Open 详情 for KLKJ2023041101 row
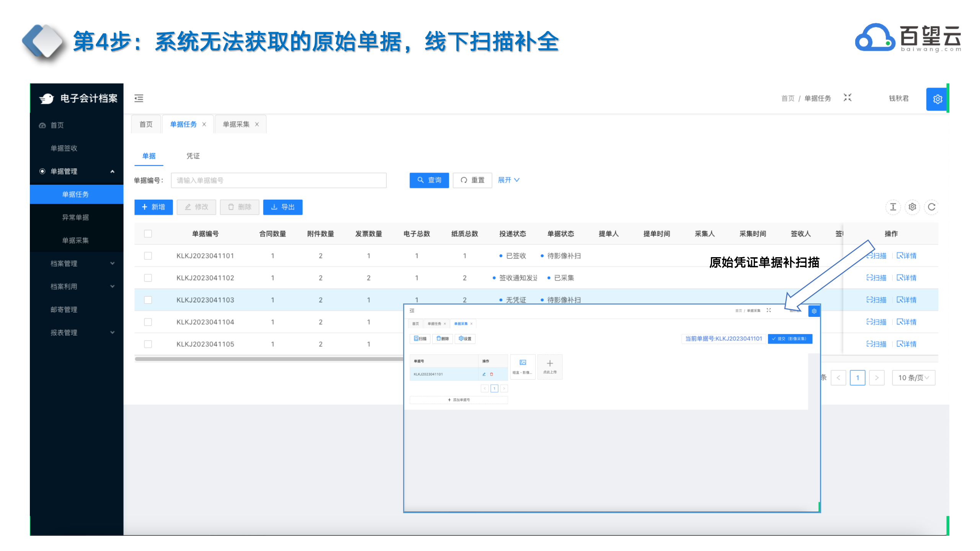The height and width of the screenshot is (551, 980). pos(906,256)
